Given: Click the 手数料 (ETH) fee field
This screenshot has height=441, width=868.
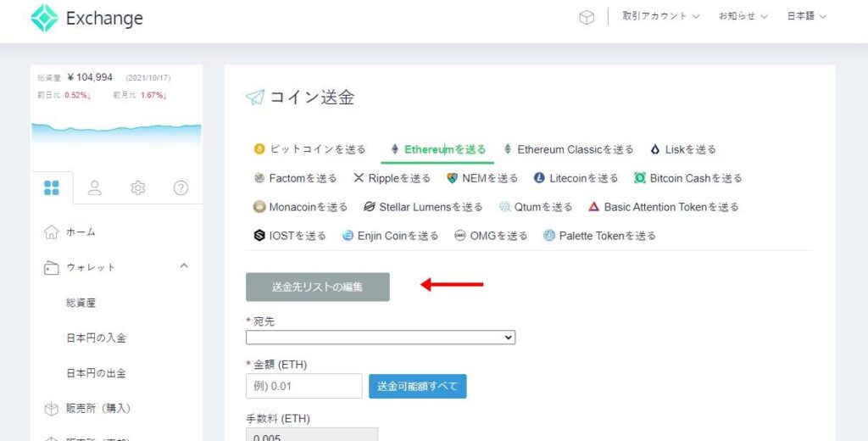Looking at the screenshot, I should pyautogui.click(x=312, y=434).
